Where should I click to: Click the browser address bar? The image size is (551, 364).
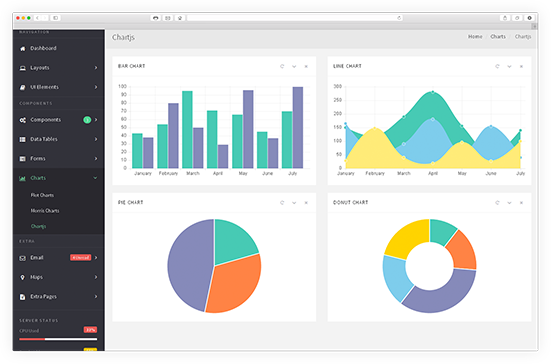pyautogui.click(x=294, y=18)
